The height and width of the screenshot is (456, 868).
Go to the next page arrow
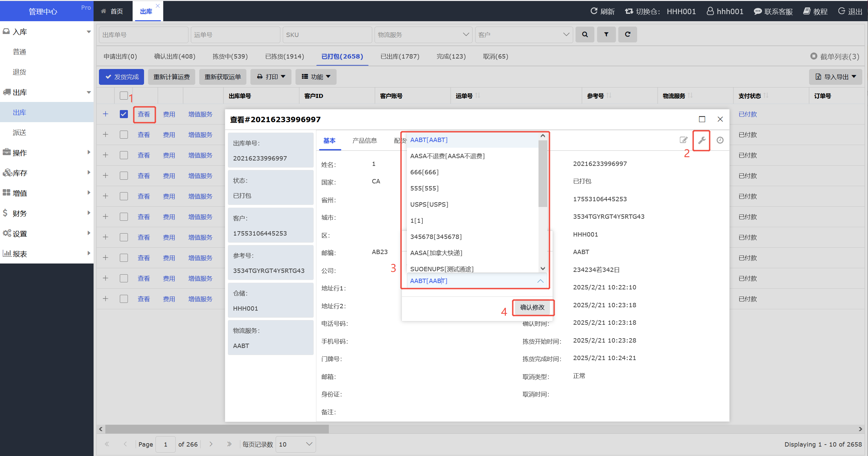211,444
